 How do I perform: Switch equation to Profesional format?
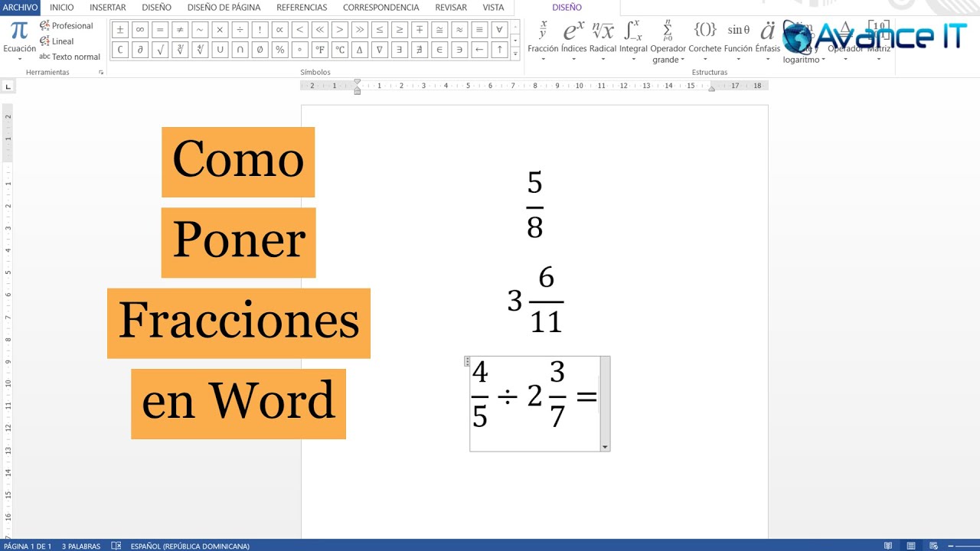[67, 26]
